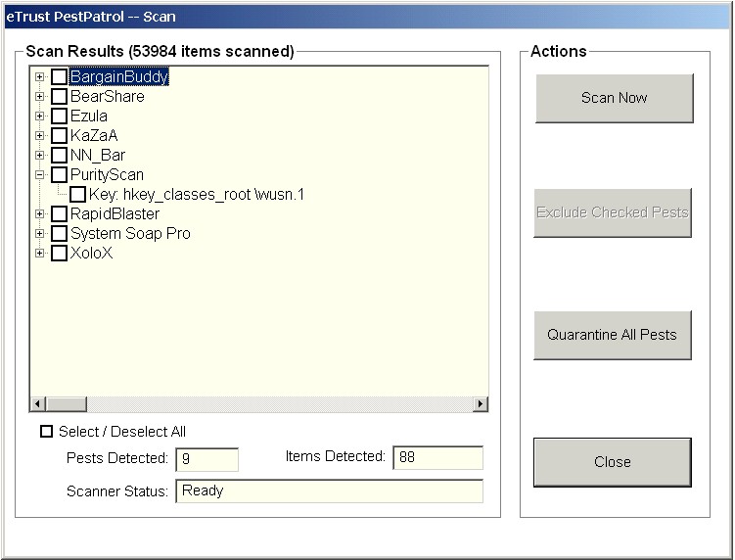This screenshot has width=735, height=560.
Task: Click the horizontal scrollbar right arrow
Action: coord(480,403)
